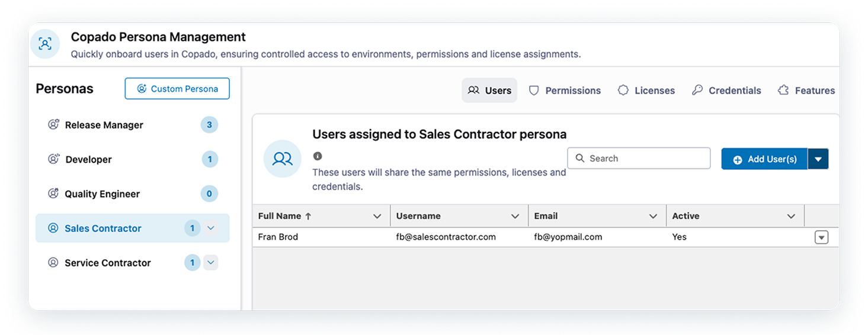
Task: Open the Full Name column menu chevron
Action: tap(377, 217)
